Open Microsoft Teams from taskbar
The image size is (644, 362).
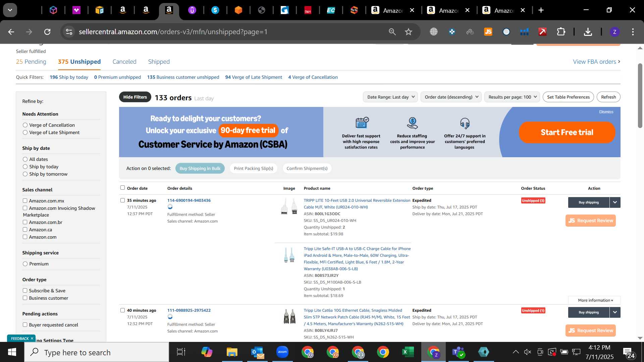point(458,352)
